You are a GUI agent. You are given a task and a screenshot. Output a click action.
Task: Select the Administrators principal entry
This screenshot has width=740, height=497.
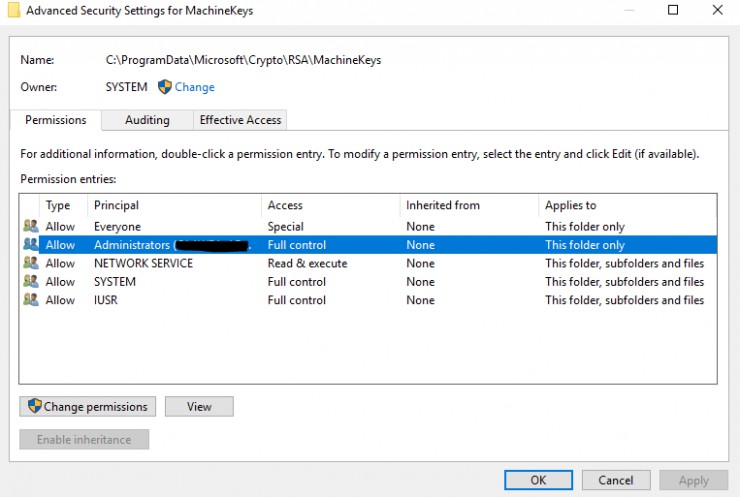tap(172, 245)
